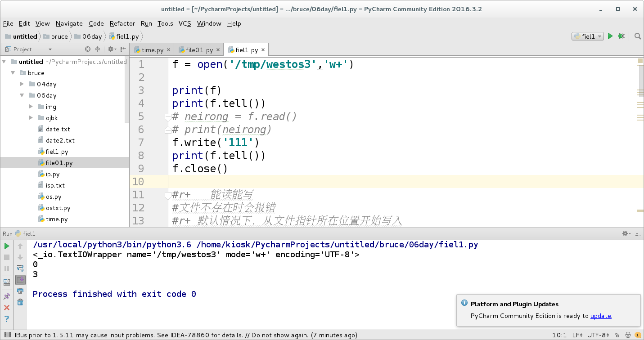Open the VCS menu

185,23
